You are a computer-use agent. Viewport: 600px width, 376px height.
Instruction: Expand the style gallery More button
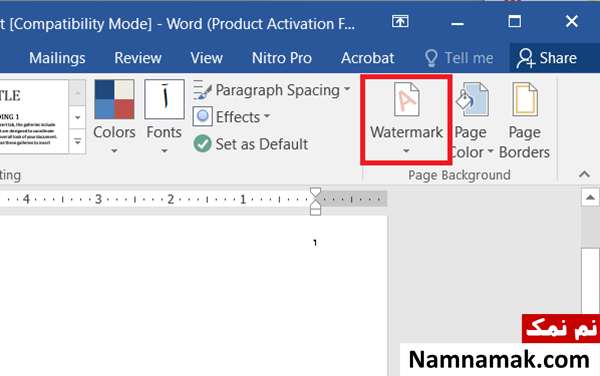tap(77, 141)
